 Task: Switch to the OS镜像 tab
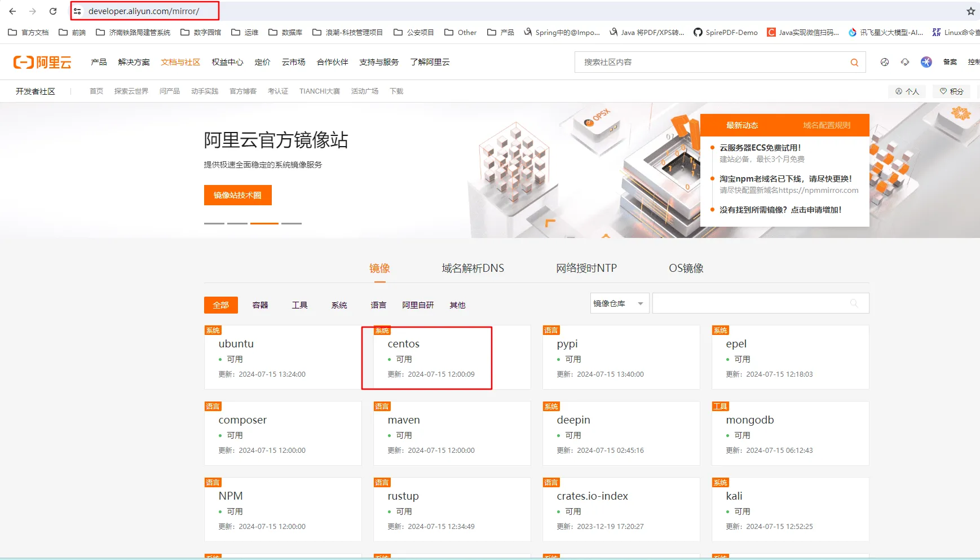coord(686,268)
